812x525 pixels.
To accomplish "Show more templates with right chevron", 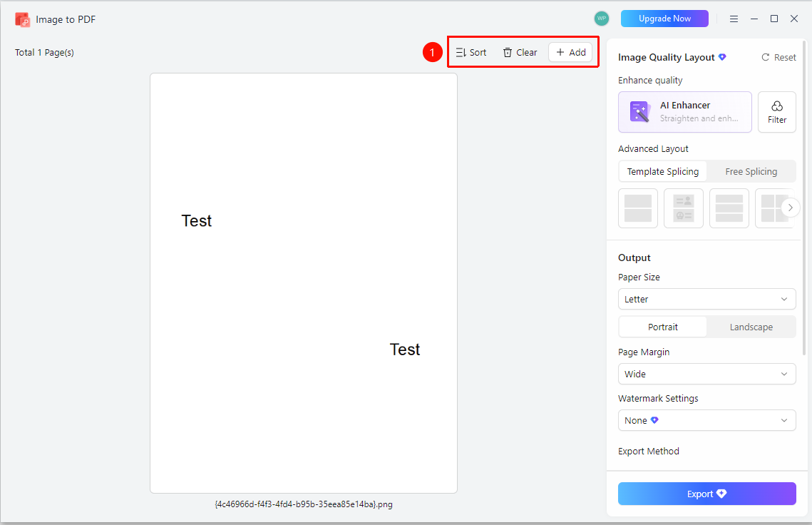I will click(790, 208).
